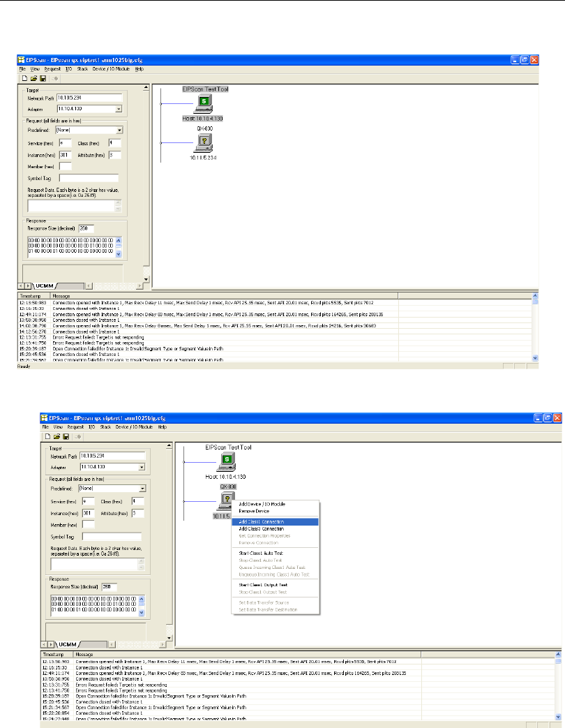
Task: Select the green Host computer icon in lower window
Action: pyautogui.click(x=228, y=461)
